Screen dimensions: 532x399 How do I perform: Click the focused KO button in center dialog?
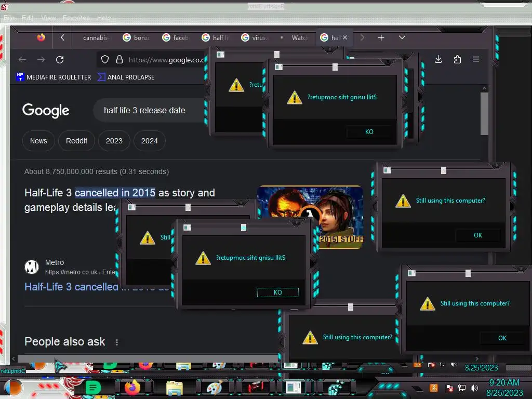(278, 292)
